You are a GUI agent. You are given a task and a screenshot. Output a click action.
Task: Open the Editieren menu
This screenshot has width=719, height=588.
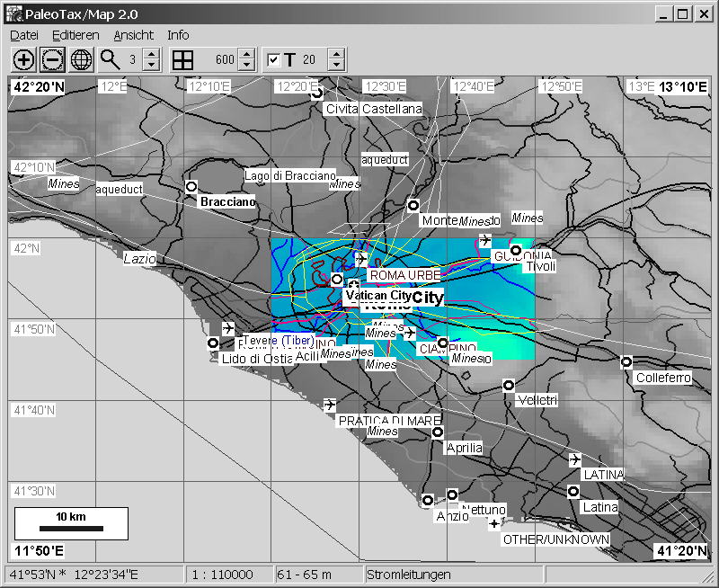click(x=75, y=35)
